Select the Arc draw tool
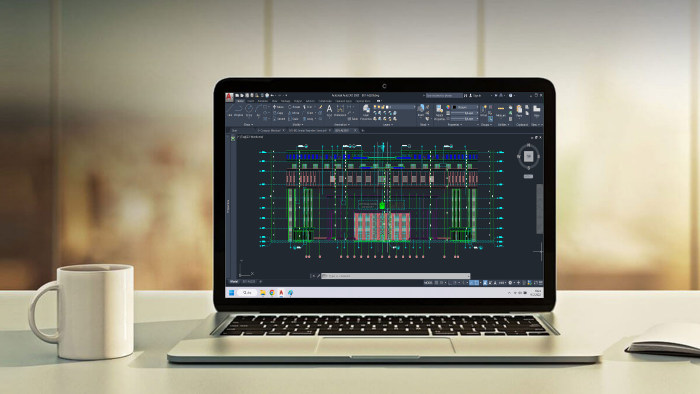 (x=258, y=111)
